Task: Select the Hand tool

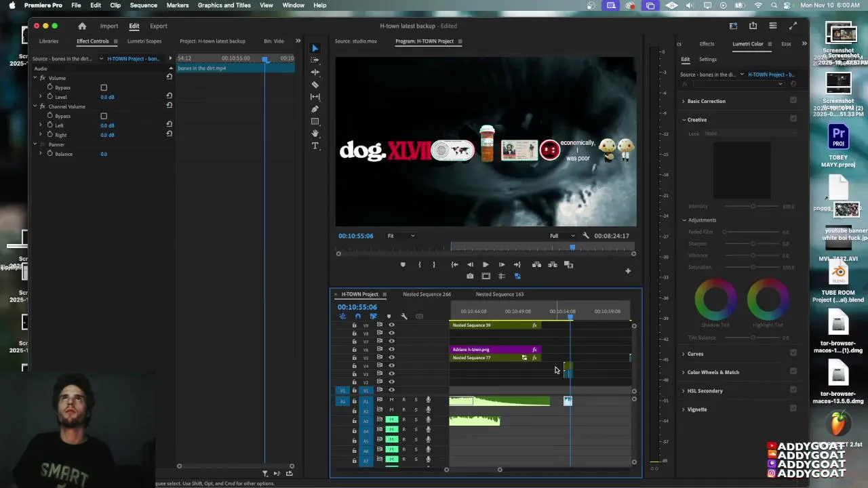Action: 315,134
